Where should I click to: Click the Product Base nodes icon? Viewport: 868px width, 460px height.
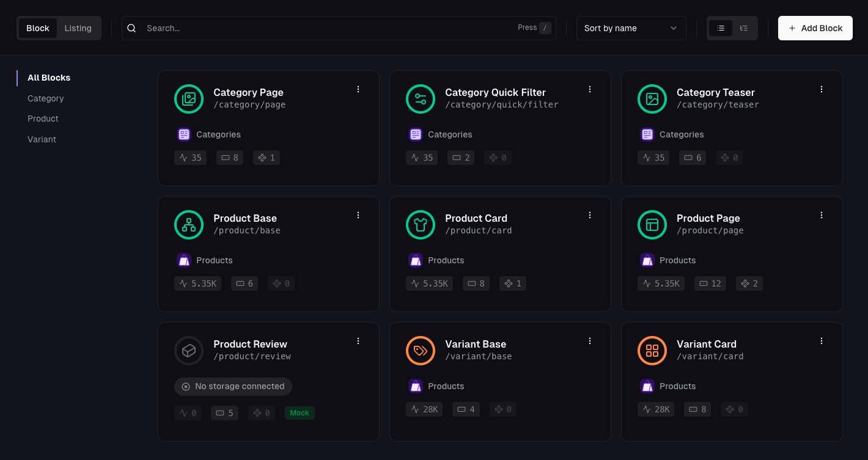pos(189,225)
